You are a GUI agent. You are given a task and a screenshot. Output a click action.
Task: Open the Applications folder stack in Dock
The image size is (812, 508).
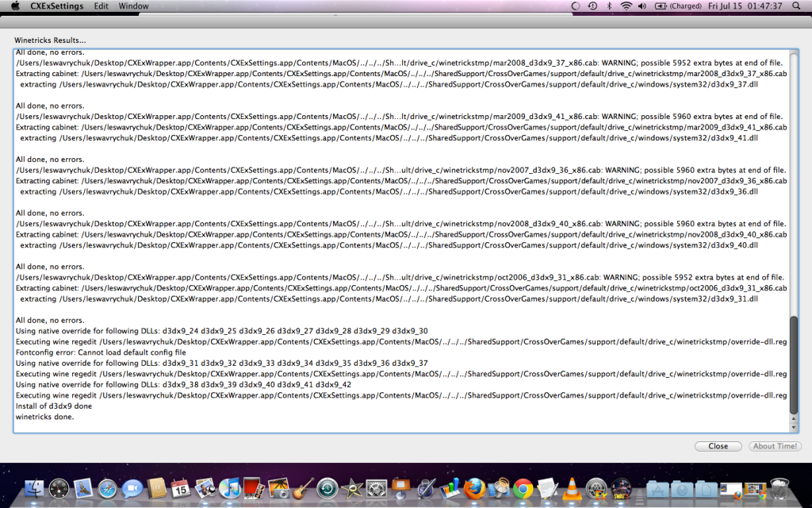[657, 489]
